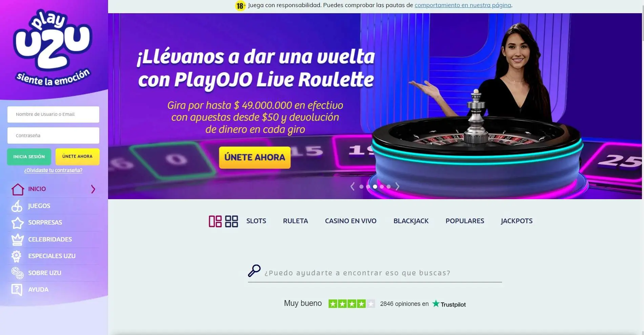Click the PlayUZU logo
Screen dimensions: 644x335
[x=53, y=47]
